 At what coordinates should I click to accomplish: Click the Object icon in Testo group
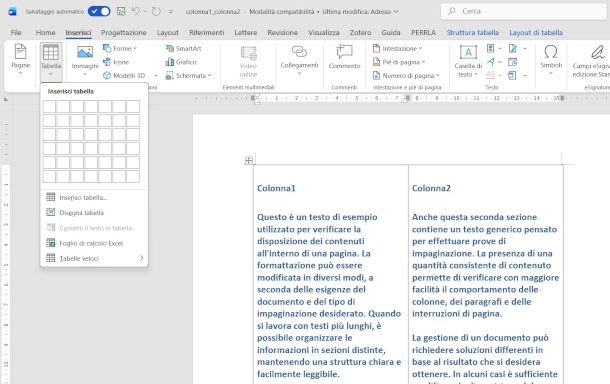tap(512, 75)
